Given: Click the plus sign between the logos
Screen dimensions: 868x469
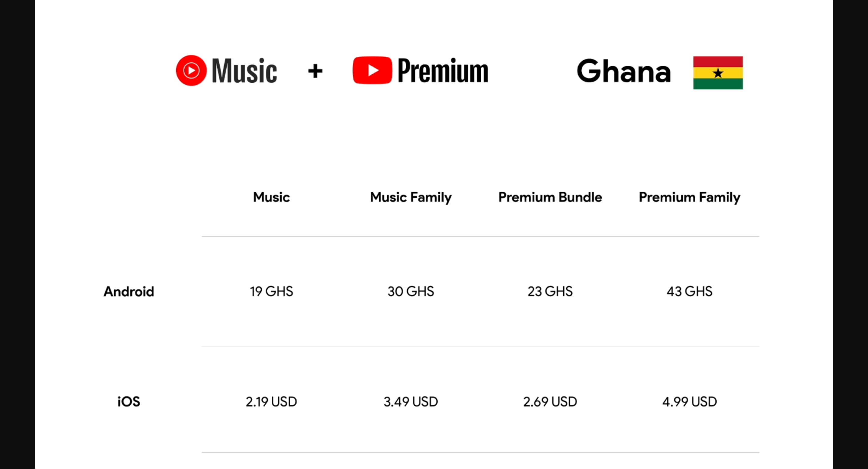Looking at the screenshot, I should tap(315, 71).
